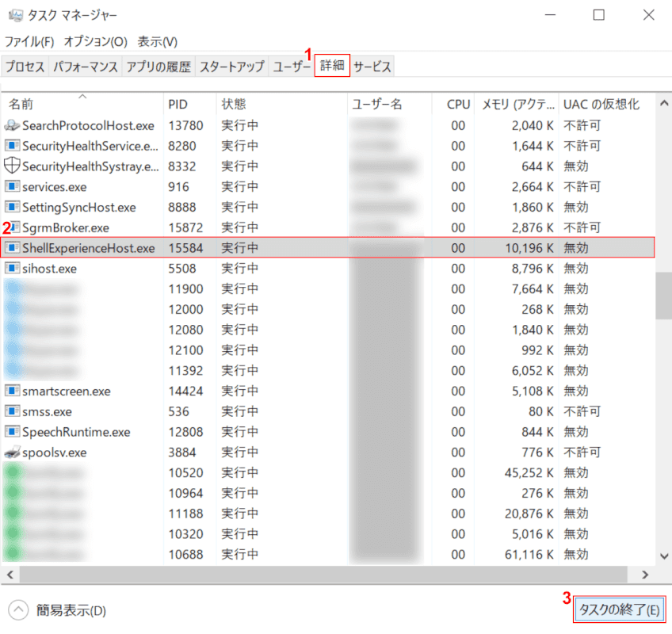
Task: Sort by the メモリ column header
Action: click(517, 104)
